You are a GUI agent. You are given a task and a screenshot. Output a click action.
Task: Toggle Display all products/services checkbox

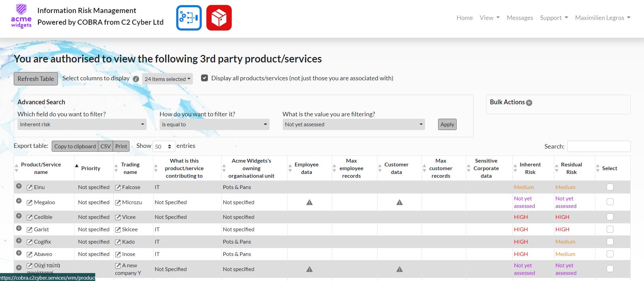coord(205,78)
